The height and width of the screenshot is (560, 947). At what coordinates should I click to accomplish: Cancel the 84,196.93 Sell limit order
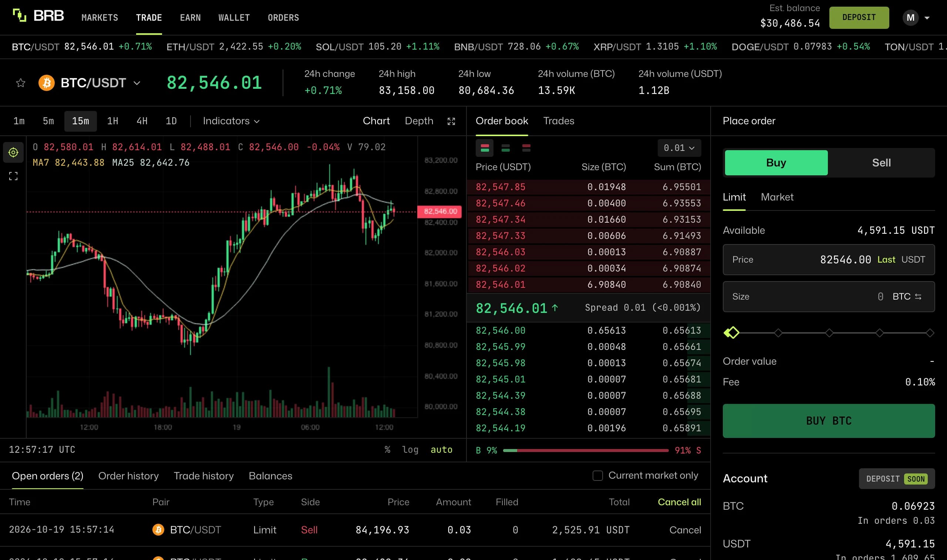point(685,530)
